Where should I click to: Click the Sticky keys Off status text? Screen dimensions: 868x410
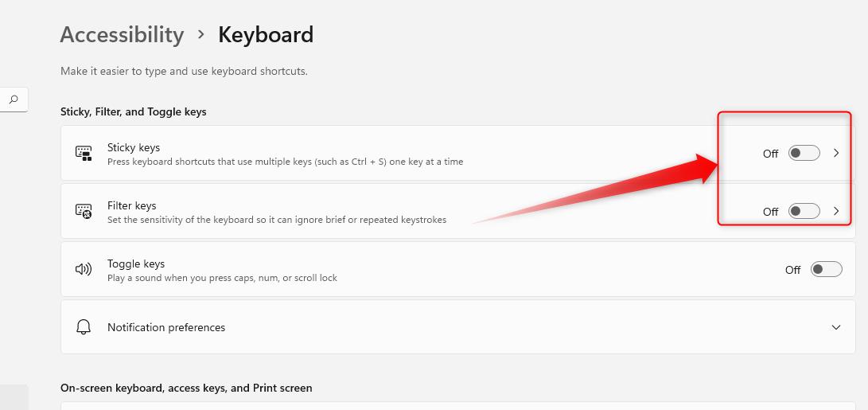[x=771, y=154]
